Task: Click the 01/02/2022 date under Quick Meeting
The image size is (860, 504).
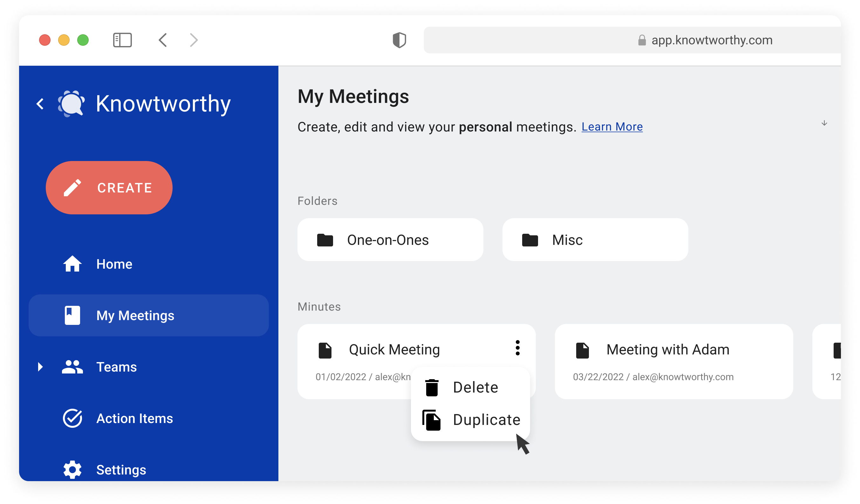Action: point(341,377)
